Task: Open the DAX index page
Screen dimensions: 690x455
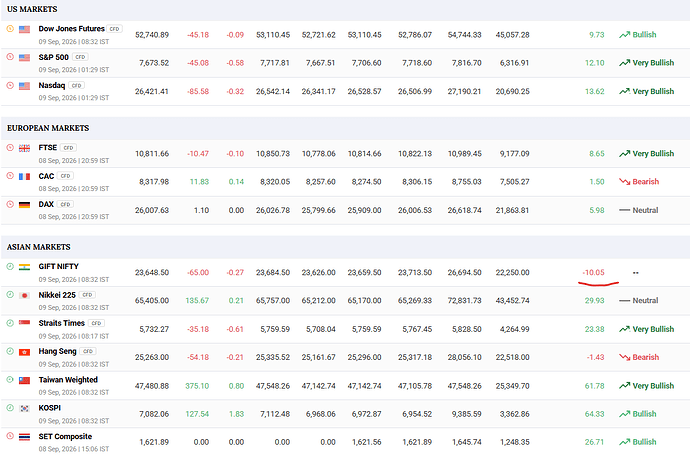Action: pos(46,204)
